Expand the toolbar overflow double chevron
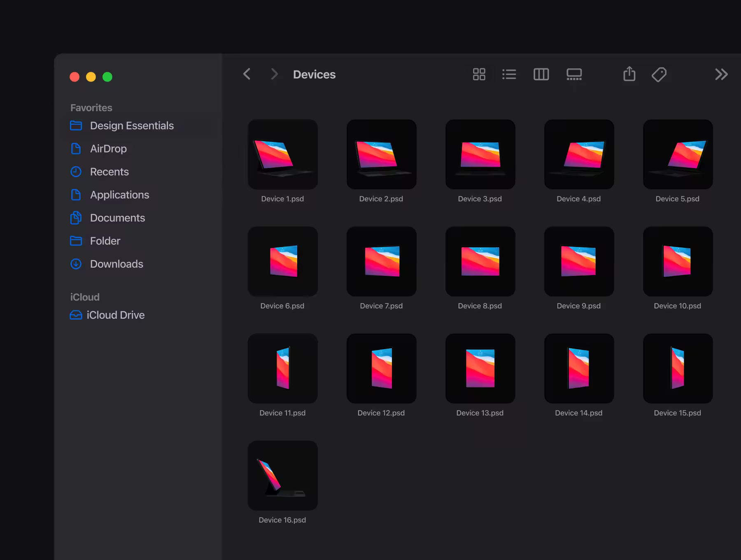Screen dimensions: 741x560 721,74
